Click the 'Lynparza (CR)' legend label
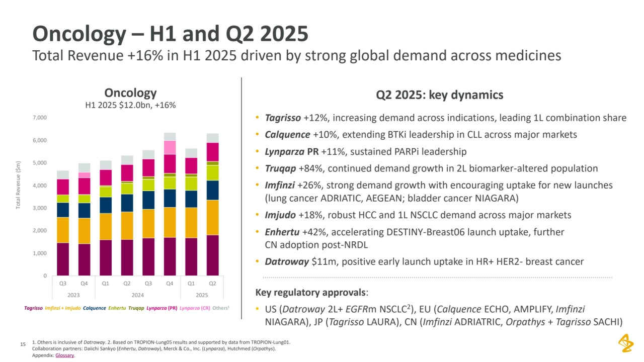Screen dimensions: 644x362 point(195,308)
